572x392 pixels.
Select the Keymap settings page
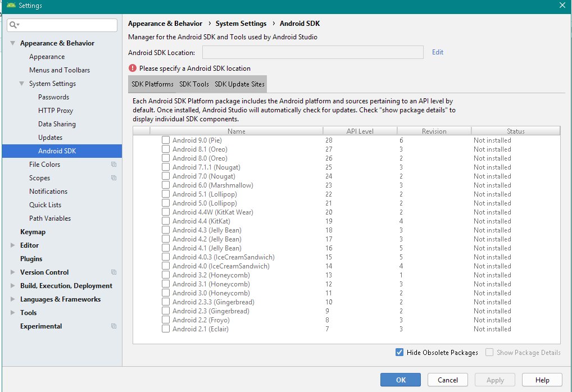coord(33,232)
